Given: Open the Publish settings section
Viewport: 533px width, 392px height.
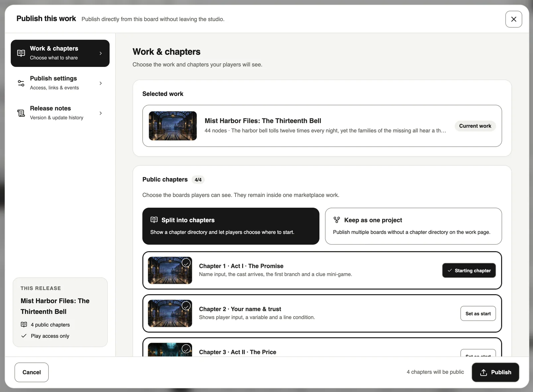Looking at the screenshot, I should click(60, 83).
